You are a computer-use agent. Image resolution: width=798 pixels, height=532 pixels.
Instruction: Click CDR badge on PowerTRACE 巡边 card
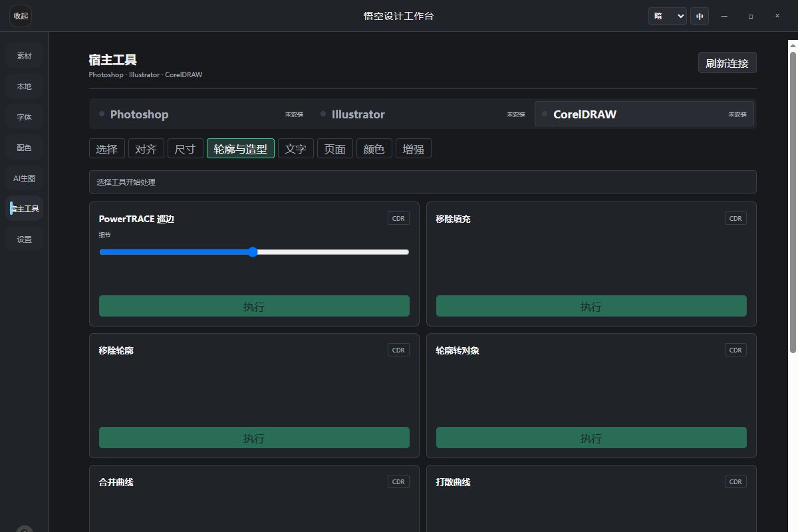(398, 218)
